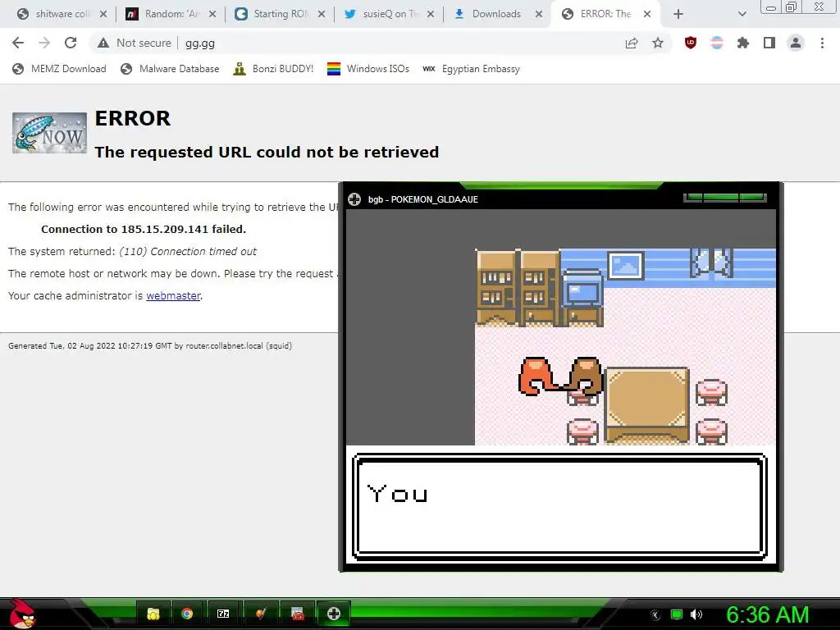Open the uBlock Origin extension
840x630 pixels.
(x=691, y=43)
